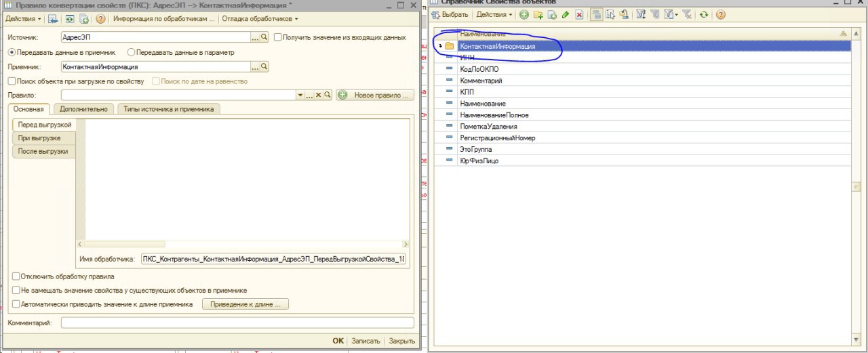Select НаименованиеПолное row in list
The height and width of the screenshot is (353, 868).
pos(643,115)
